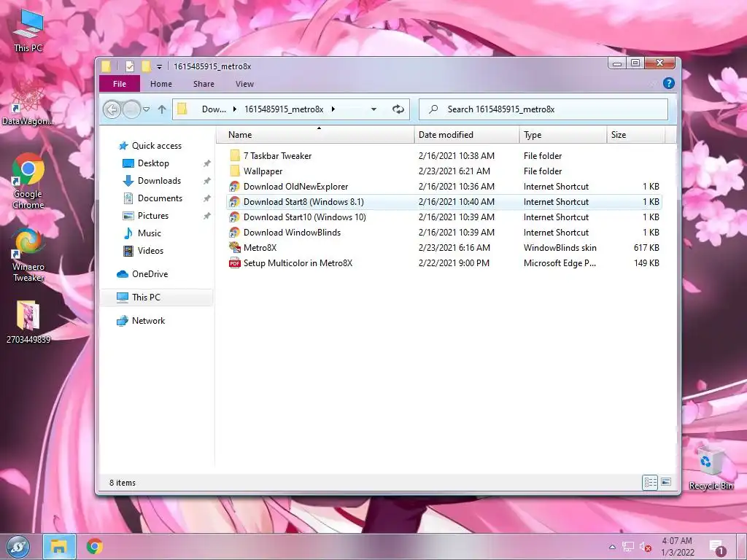This screenshot has height=560, width=747.
Task: Expand breadcrumb arrow after Dow...
Action: pyautogui.click(x=235, y=109)
